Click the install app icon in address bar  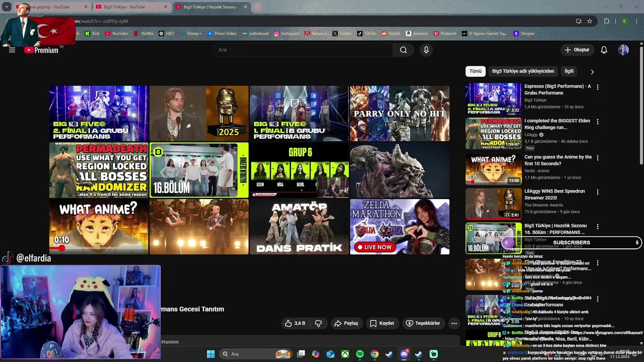point(579,21)
